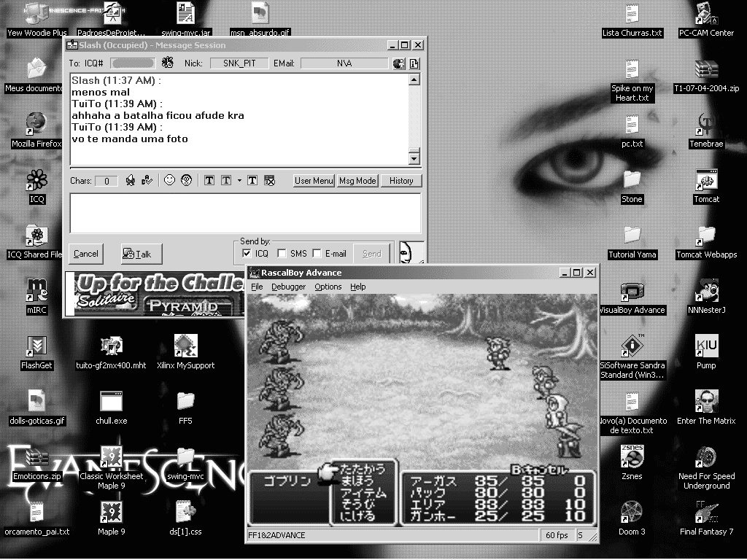
Task: Expand the font dropdown arrow in ICQ toolbar
Action: tap(239, 181)
